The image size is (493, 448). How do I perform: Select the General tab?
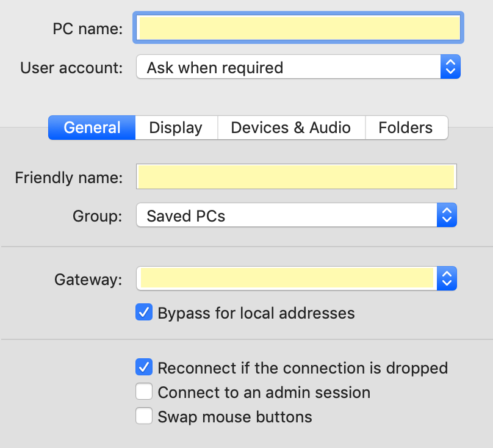point(92,128)
